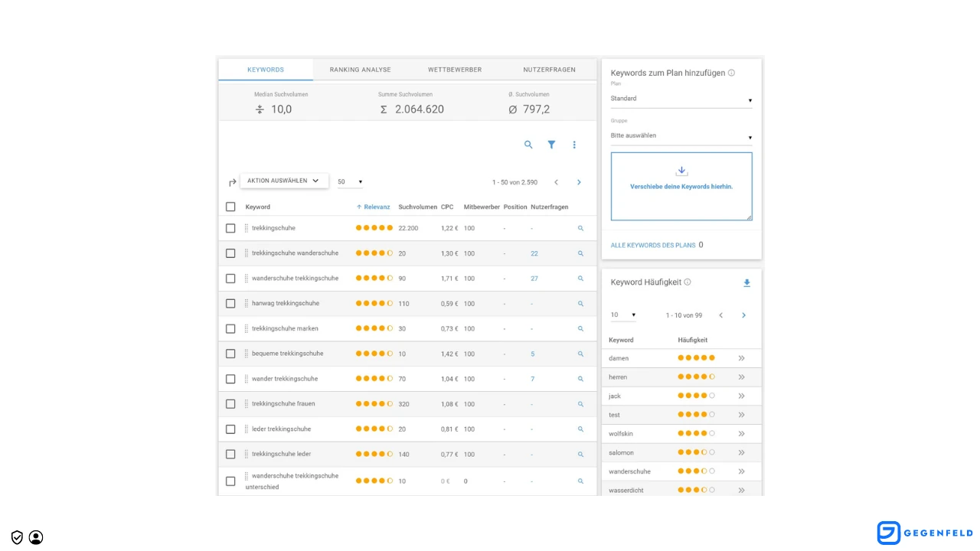Download the Keyword Häufigkeit list
The width and height of the screenshot is (980, 551).
click(747, 283)
